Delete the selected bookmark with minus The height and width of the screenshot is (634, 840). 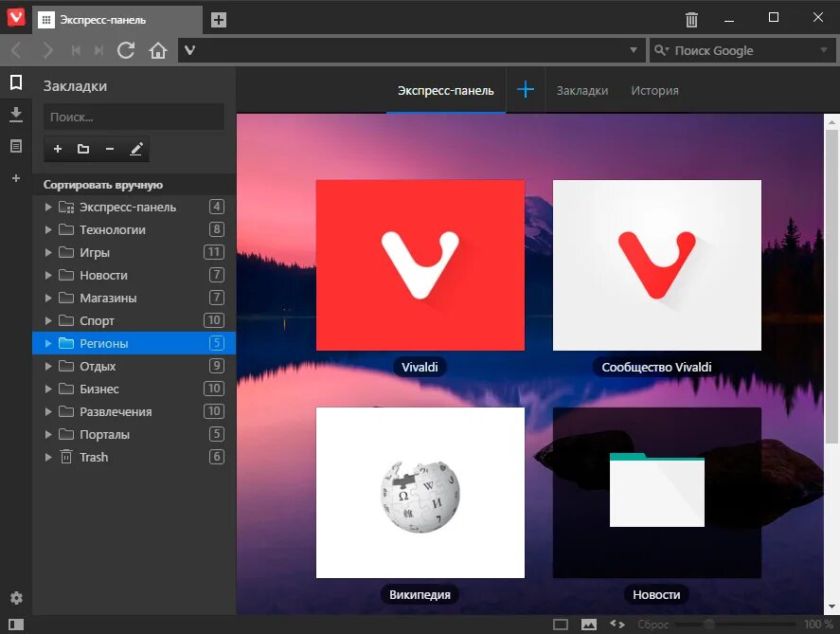pyautogui.click(x=110, y=149)
